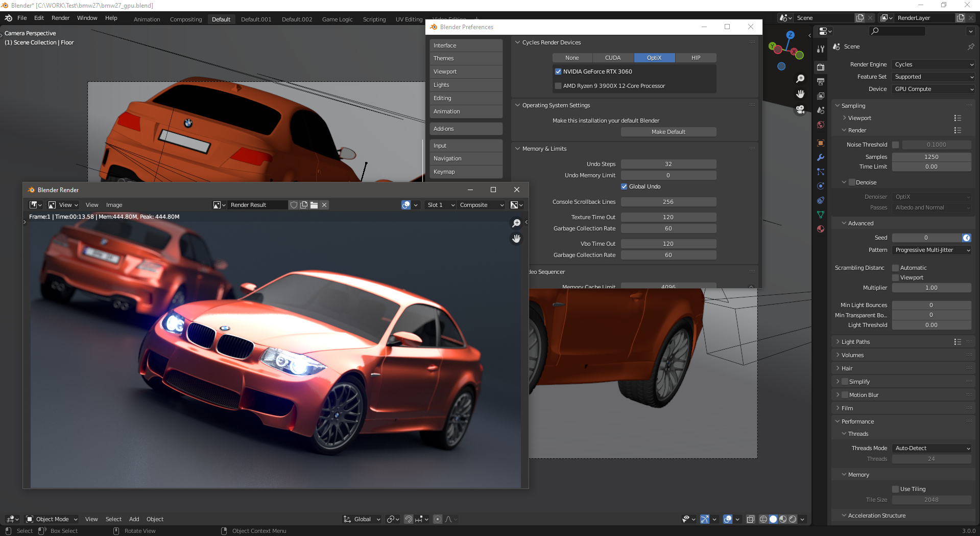The width and height of the screenshot is (980, 536).
Task: Select CUDA as render device type
Action: (x=613, y=58)
